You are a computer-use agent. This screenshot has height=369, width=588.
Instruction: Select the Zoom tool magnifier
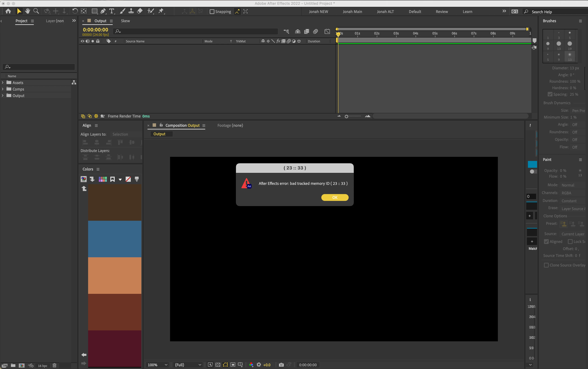pyautogui.click(x=36, y=11)
